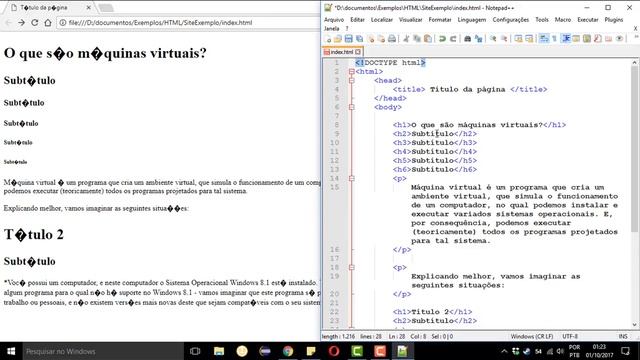The height and width of the screenshot is (360, 640).
Task: Open Opera from the taskbar
Action: tap(334, 351)
